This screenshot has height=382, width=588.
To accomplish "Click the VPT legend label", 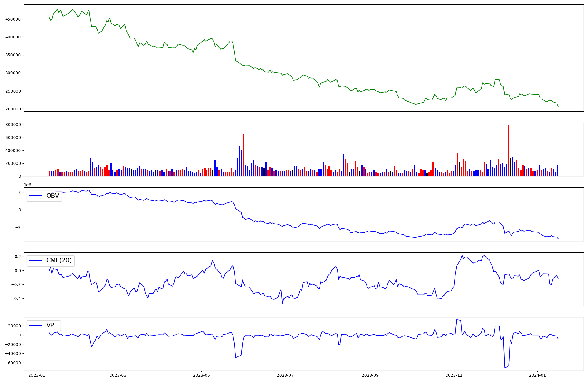I will pyautogui.click(x=52, y=325).
